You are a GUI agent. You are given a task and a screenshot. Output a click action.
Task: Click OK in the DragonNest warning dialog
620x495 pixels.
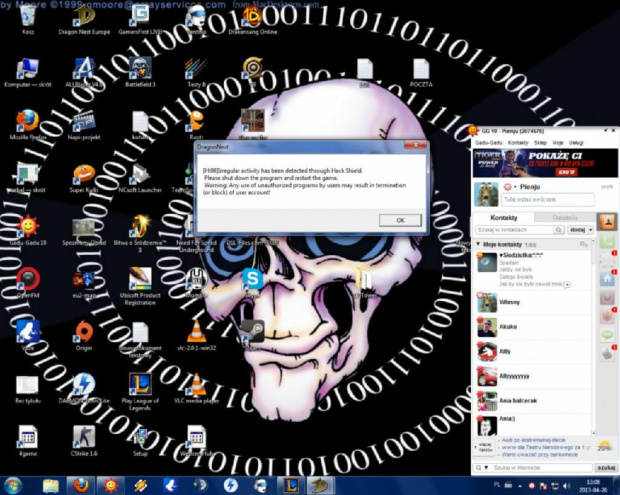click(x=400, y=220)
